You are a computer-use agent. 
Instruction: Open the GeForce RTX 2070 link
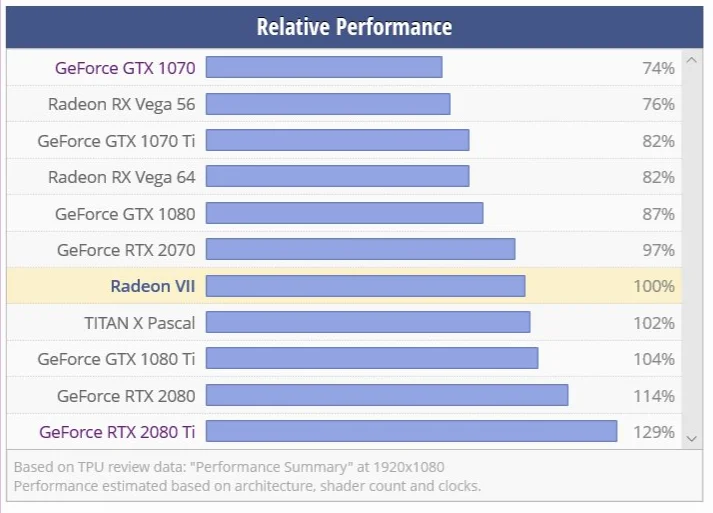(x=126, y=250)
